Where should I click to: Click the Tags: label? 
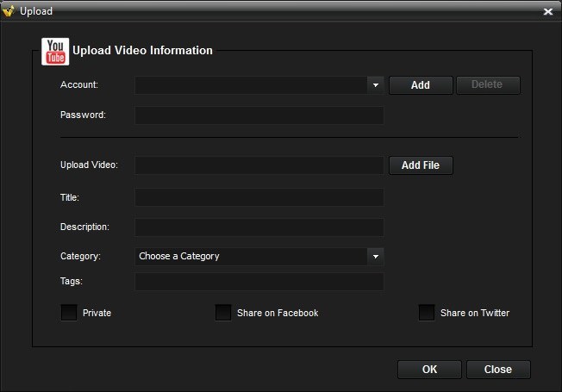click(x=72, y=281)
